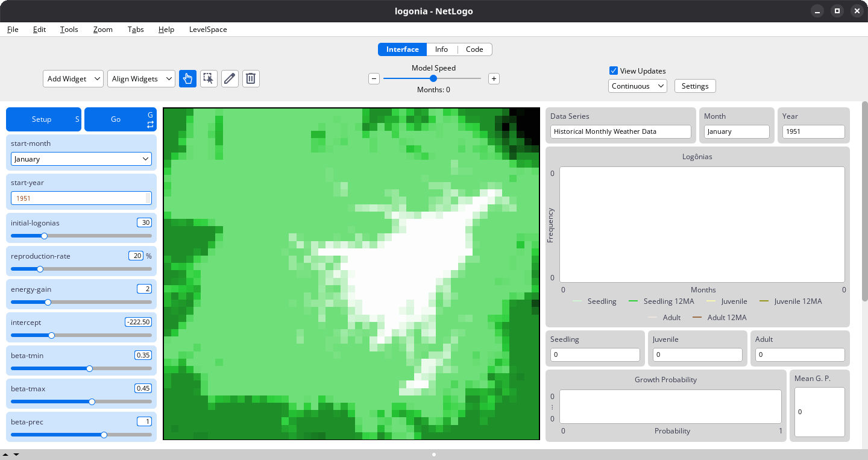Image resolution: width=868 pixels, height=460 pixels.
Task: Switch to the Code tab
Action: (x=474, y=49)
